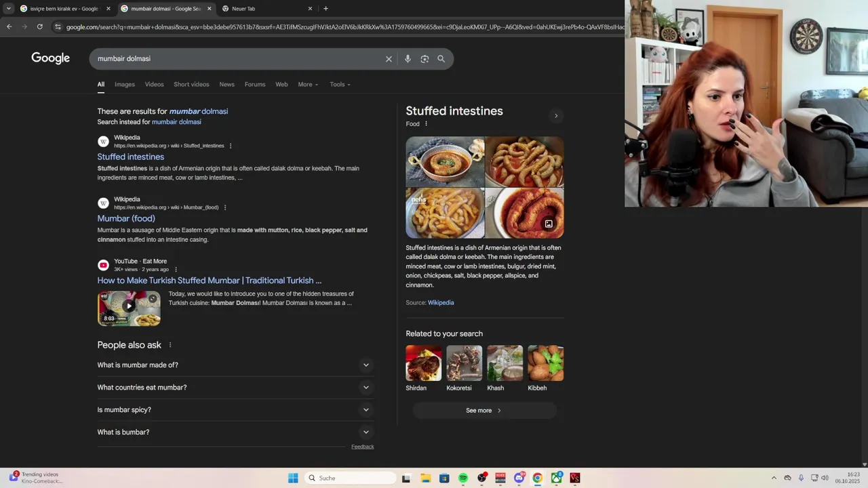Reload the page with refresh icon
Viewport: 868px width, 488px height.
(x=39, y=26)
